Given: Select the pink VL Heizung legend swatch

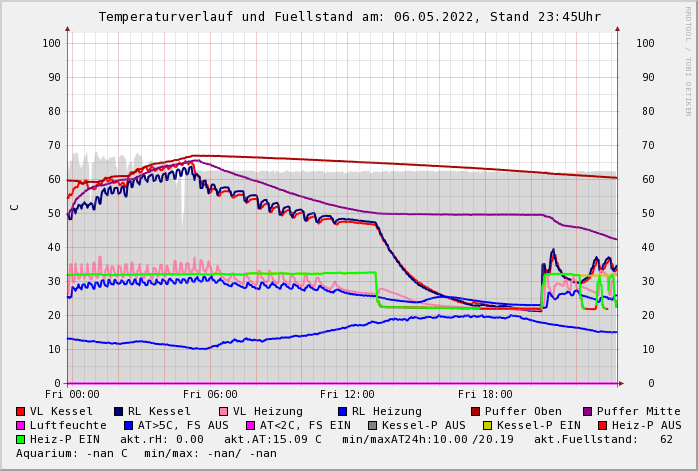Looking at the screenshot, I should tap(222, 411).
